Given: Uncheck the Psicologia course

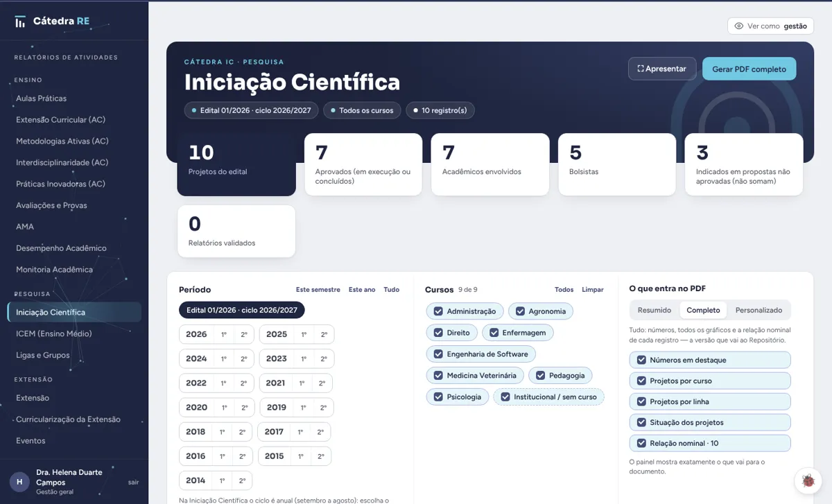Looking at the screenshot, I should 438,397.
